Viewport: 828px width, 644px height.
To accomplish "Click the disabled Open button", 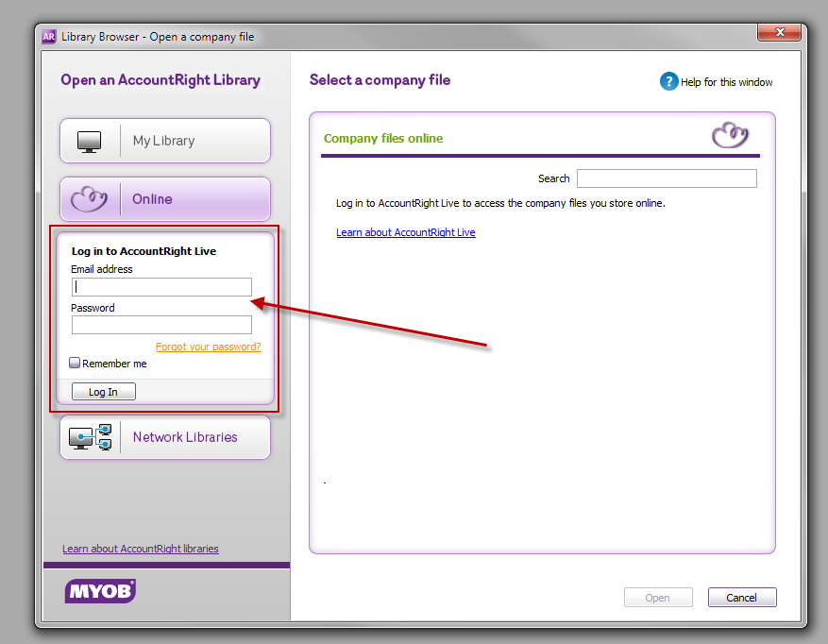I will pos(658,598).
